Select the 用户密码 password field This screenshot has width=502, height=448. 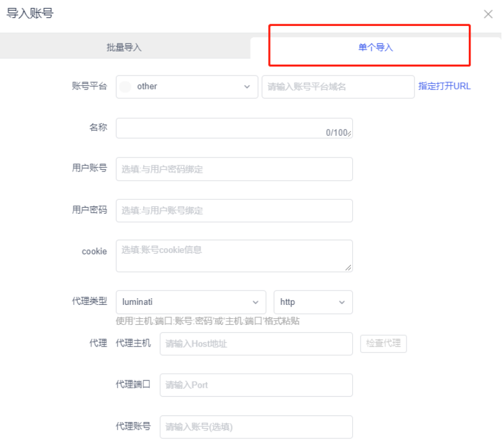tap(234, 211)
